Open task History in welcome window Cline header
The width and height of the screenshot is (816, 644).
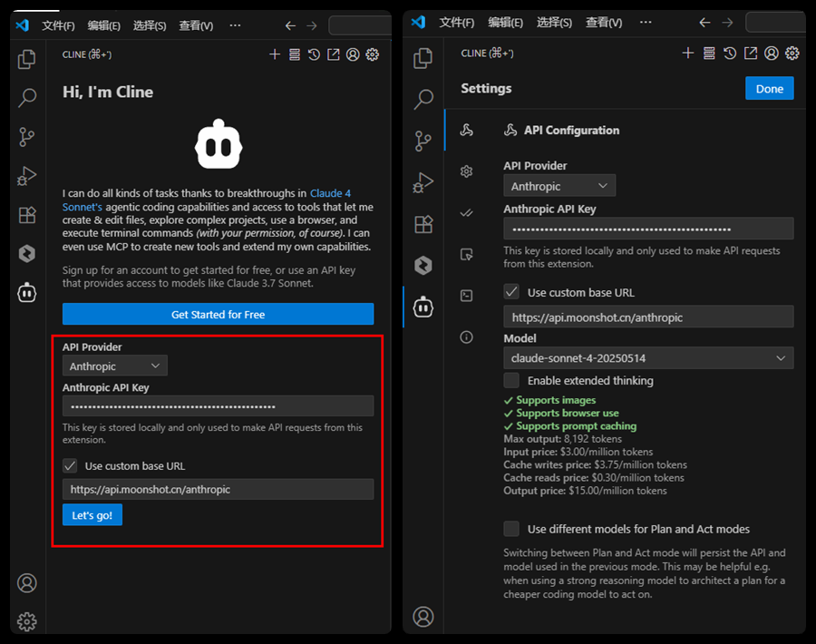point(314,54)
